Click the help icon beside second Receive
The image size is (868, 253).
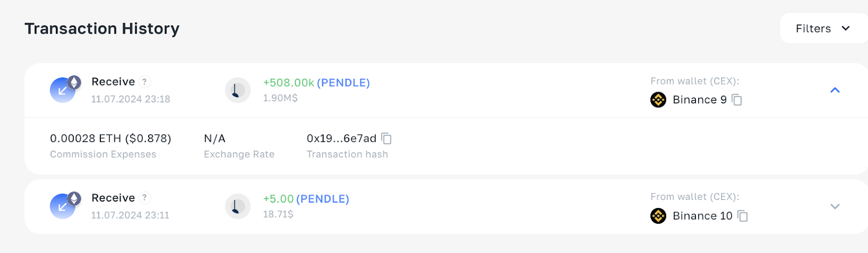tap(144, 198)
